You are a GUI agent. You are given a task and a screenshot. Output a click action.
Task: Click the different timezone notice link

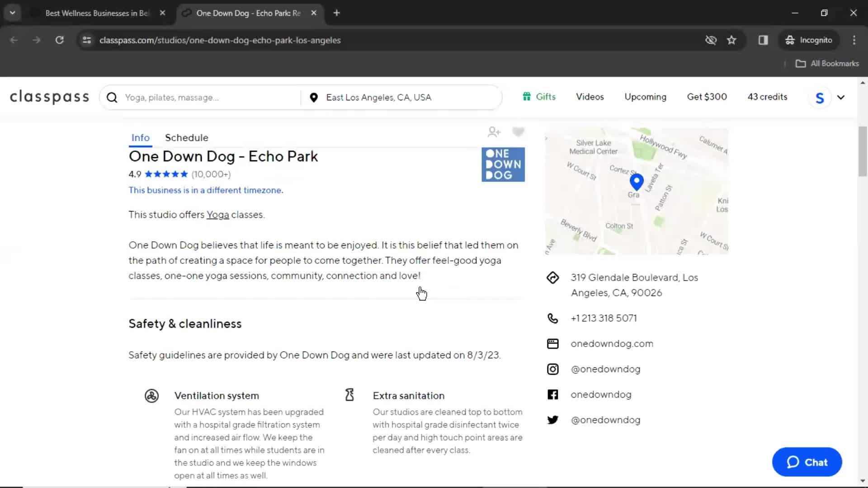pyautogui.click(x=205, y=190)
